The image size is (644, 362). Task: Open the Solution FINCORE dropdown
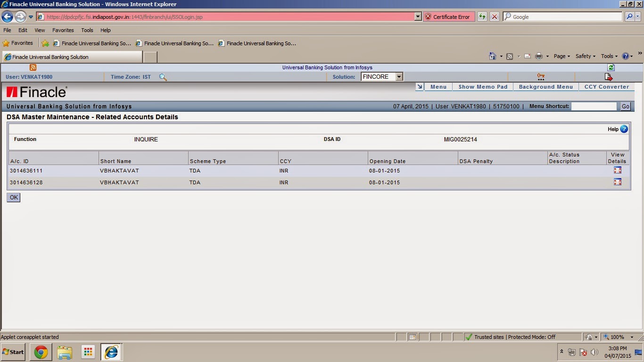pos(399,76)
